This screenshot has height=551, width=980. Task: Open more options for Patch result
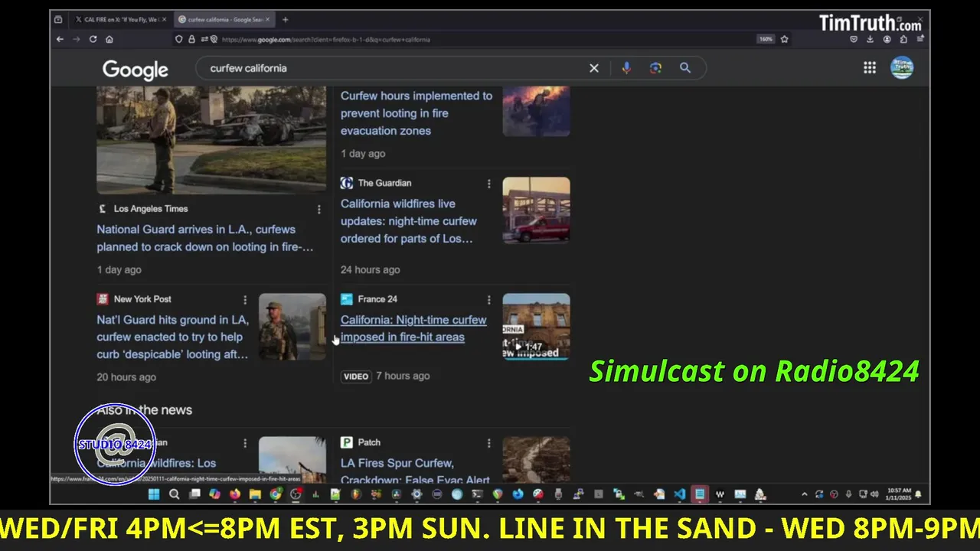click(488, 443)
